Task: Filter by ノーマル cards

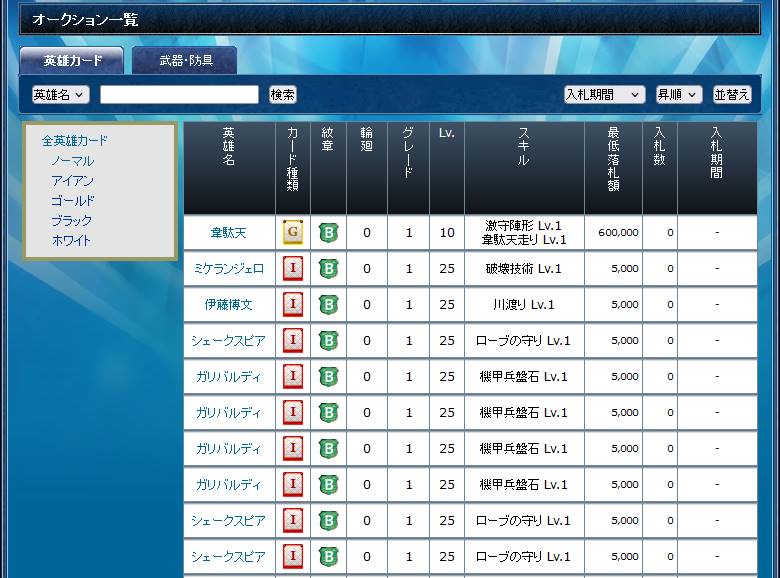Action: click(73, 161)
